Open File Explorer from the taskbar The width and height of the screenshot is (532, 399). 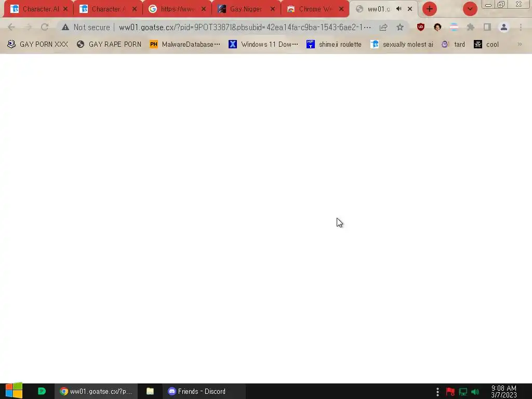coord(150,391)
